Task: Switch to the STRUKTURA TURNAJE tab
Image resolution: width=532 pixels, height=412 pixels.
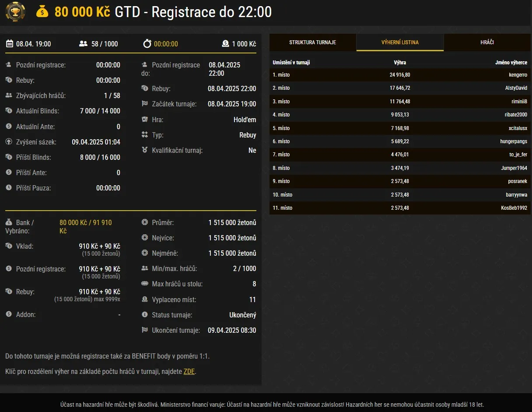Action: point(313,42)
